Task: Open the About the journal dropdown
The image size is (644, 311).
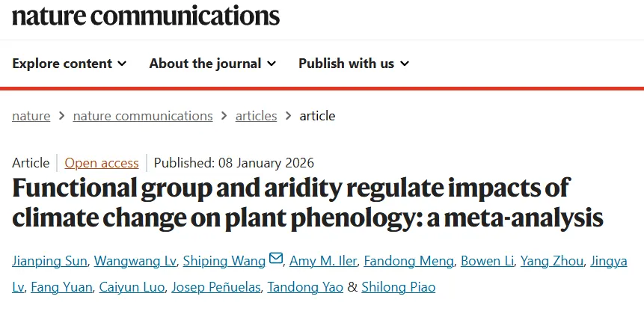Action: (x=212, y=64)
